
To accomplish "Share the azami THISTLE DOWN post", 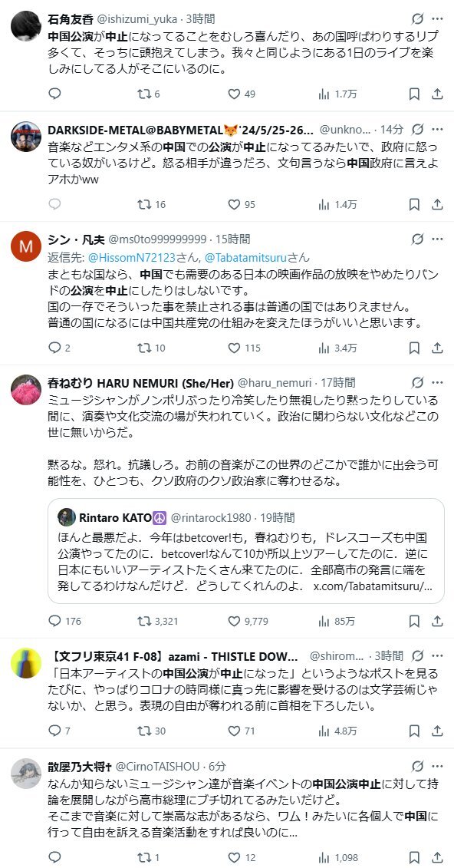I will click(437, 731).
